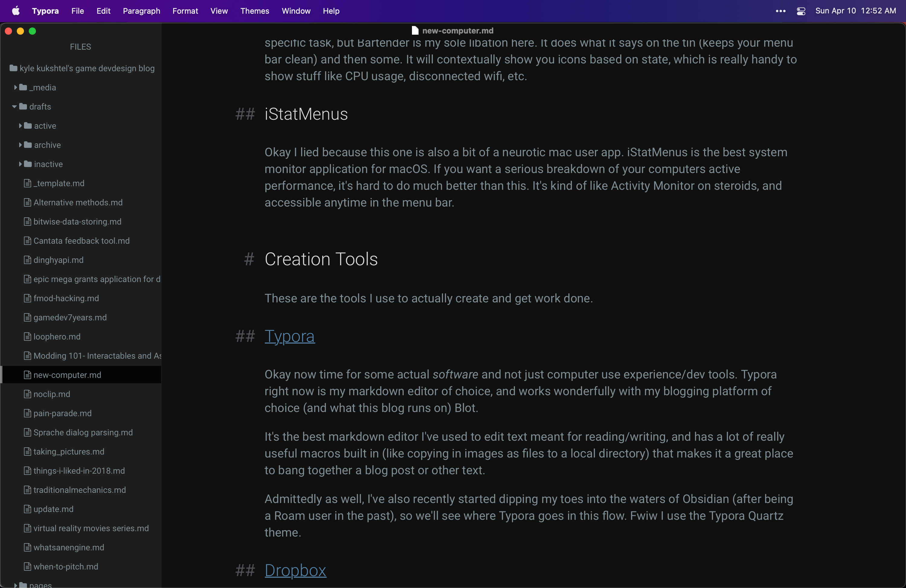Open virtual reality movies series.md
906x588 pixels.
pos(91,528)
